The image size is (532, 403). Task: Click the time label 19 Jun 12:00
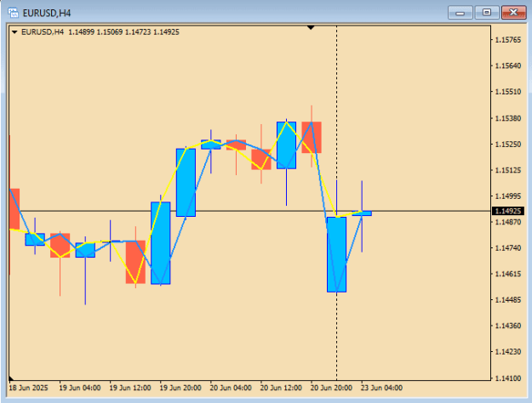130,388
